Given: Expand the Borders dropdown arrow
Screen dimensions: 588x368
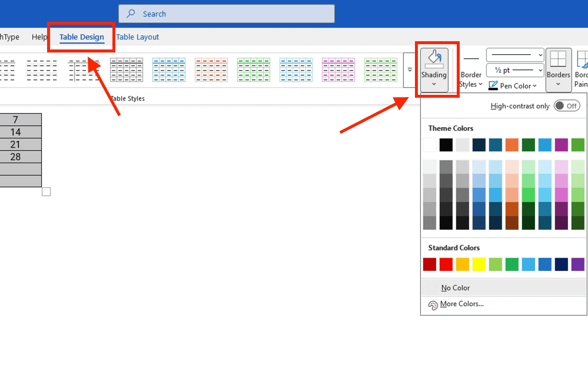Looking at the screenshot, I should pyautogui.click(x=559, y=84).
